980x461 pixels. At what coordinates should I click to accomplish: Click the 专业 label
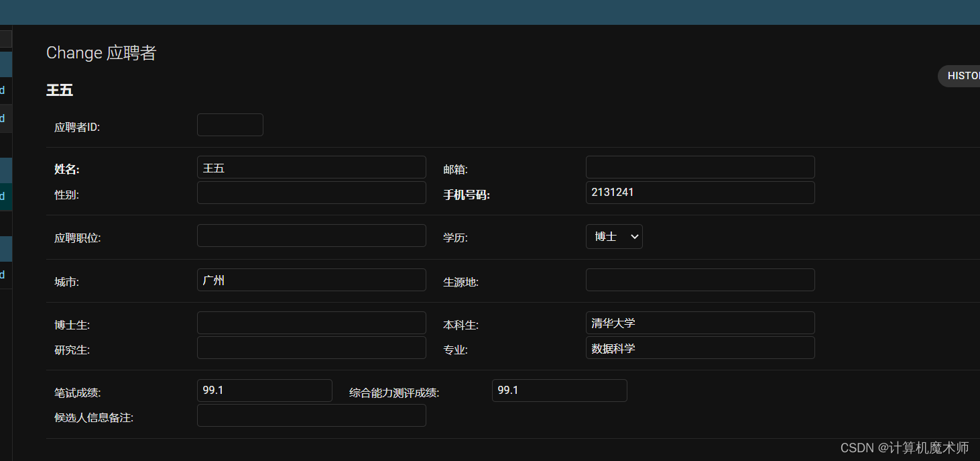click(455, 350)
